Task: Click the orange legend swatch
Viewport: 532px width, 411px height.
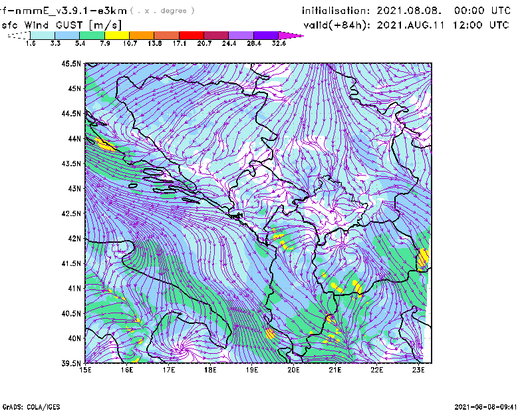Action: tap(142, 35)
